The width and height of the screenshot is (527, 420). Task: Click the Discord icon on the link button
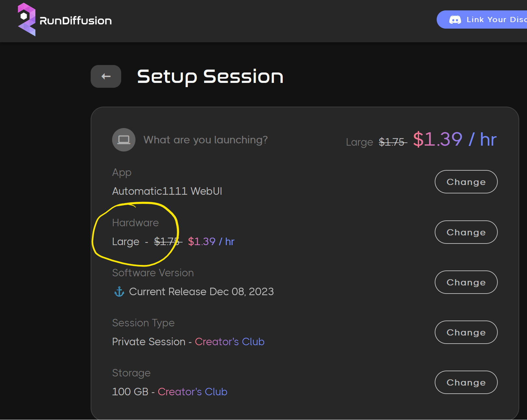tap(456, 20)
